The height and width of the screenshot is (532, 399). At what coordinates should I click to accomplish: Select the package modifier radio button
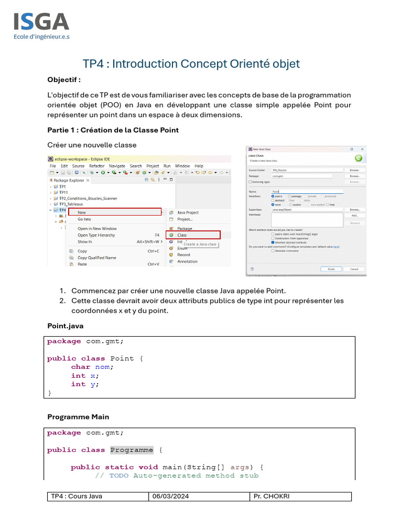[289, 196]
